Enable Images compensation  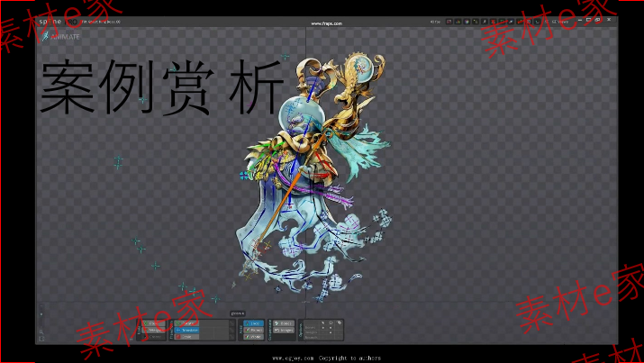tap(284, 331)
